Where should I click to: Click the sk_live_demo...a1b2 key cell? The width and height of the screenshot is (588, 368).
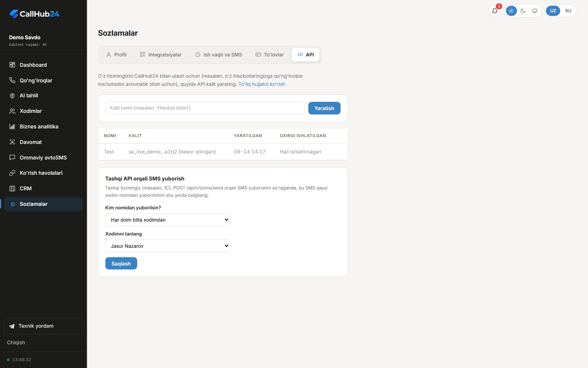pos(172,152)
